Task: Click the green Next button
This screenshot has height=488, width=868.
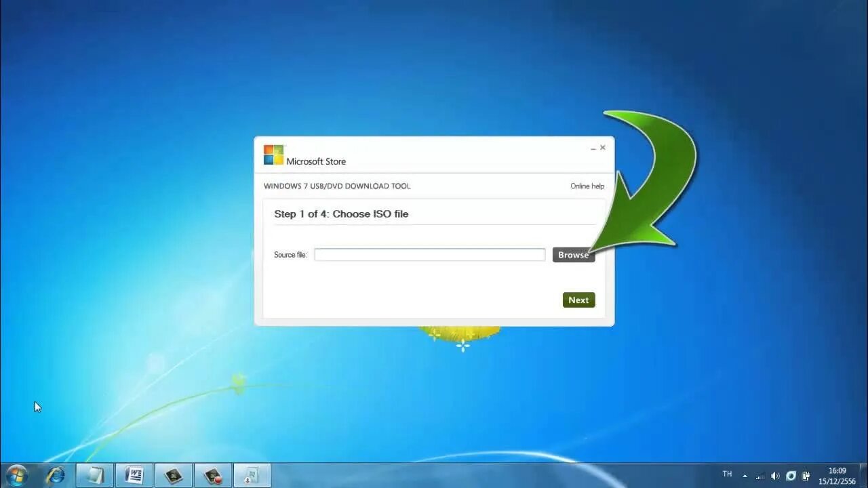Action: (578, 300)
